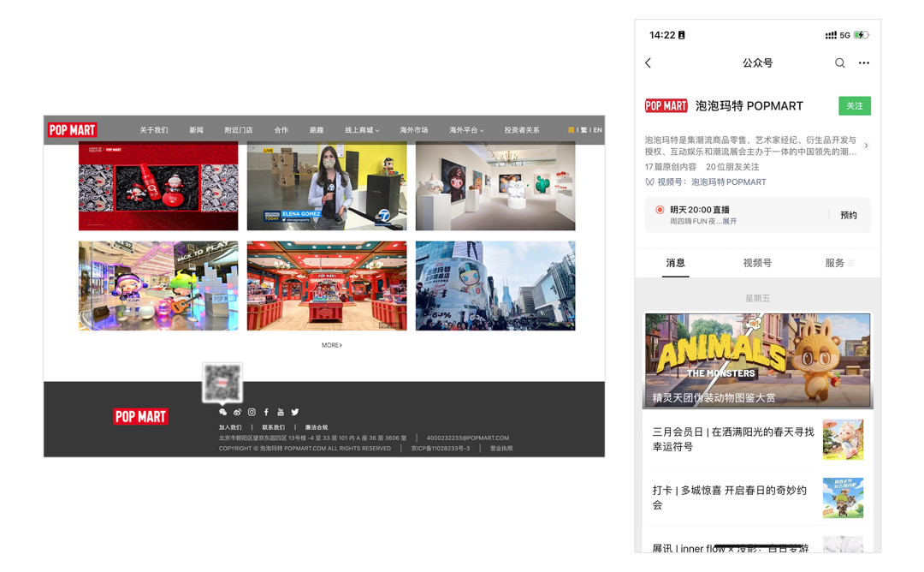The height and width of the screenshot is (572, 924).
Task: Open the red makeup collaboration thumbnail
Action: [x=158, y=186]
